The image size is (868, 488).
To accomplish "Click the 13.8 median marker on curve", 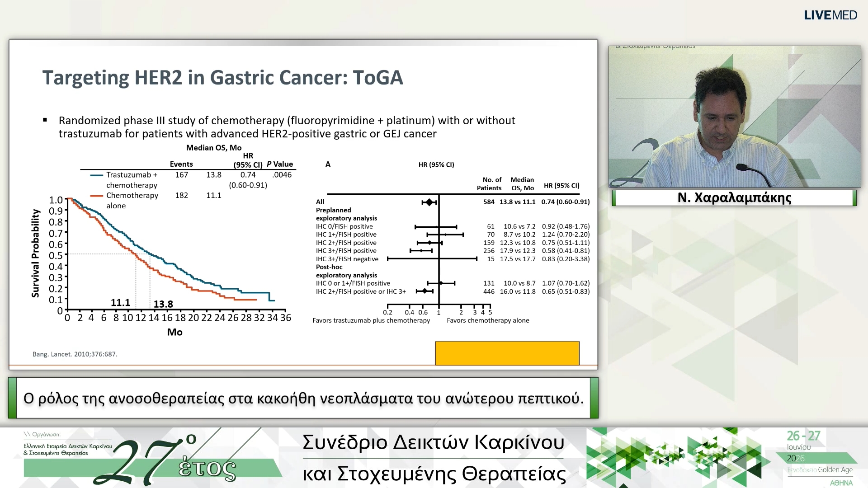I will (163, 304).
